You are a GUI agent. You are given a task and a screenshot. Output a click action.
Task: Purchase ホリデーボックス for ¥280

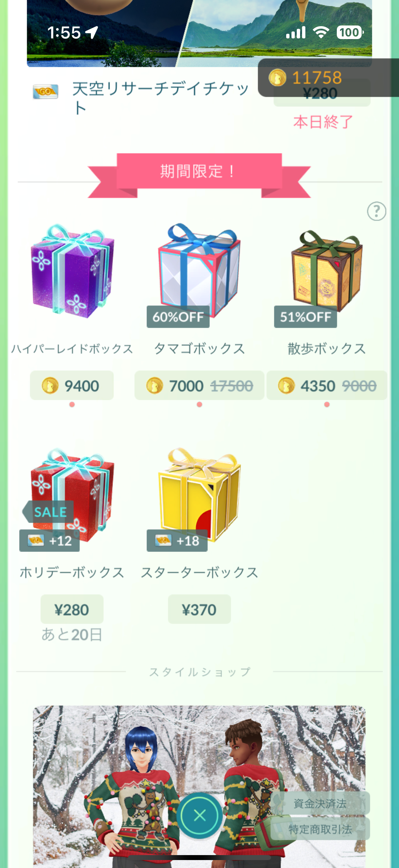tap(72, 609)
